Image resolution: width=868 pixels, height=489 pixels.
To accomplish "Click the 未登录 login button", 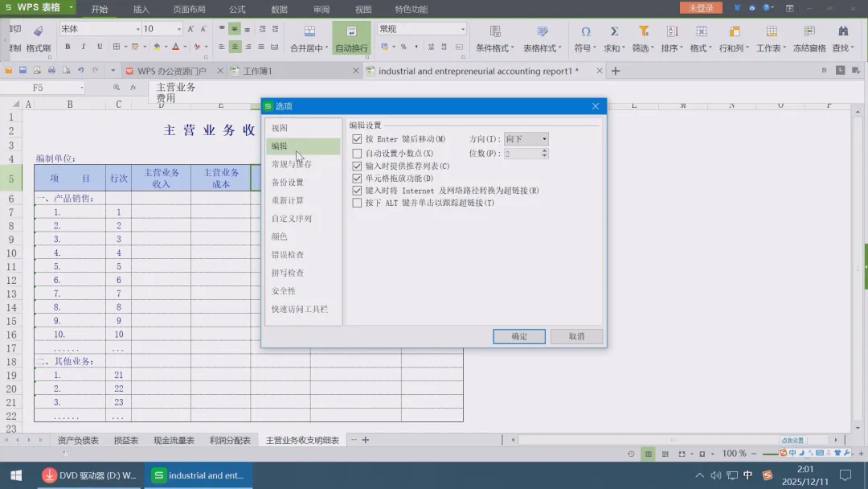I will (x=701, y=8).
